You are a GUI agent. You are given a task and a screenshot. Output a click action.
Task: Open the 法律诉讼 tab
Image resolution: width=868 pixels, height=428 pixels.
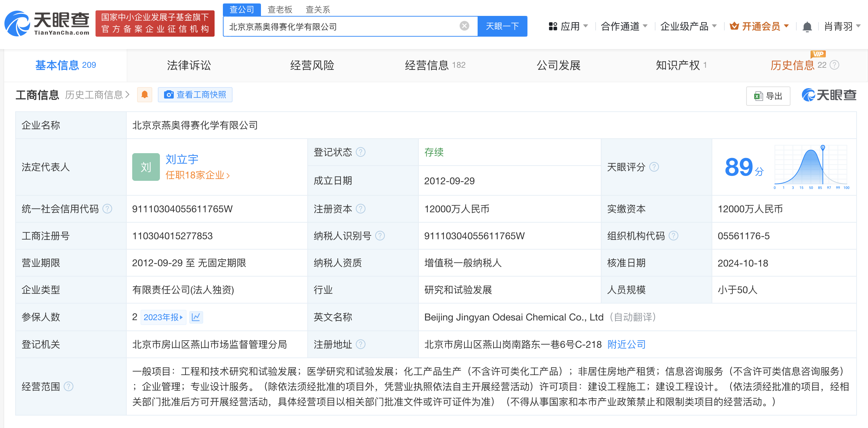pyautogui.click(x=188, y=65)
